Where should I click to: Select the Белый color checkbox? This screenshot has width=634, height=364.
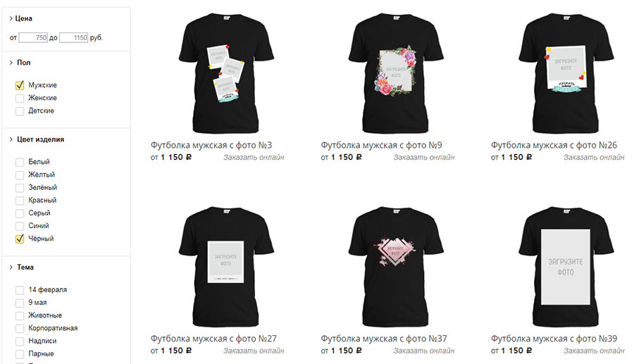point(20,162)
